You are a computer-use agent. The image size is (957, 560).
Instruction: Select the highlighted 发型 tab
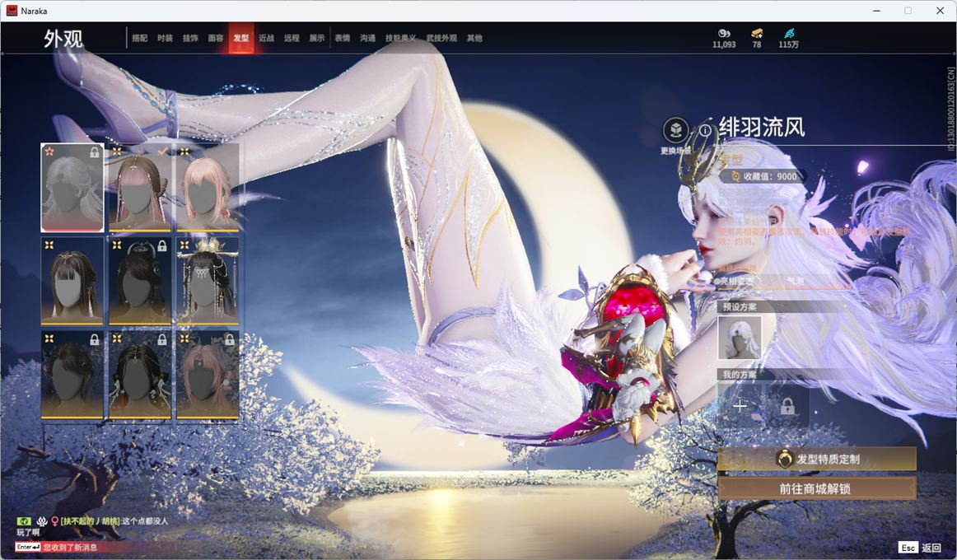tap(241, 38)
